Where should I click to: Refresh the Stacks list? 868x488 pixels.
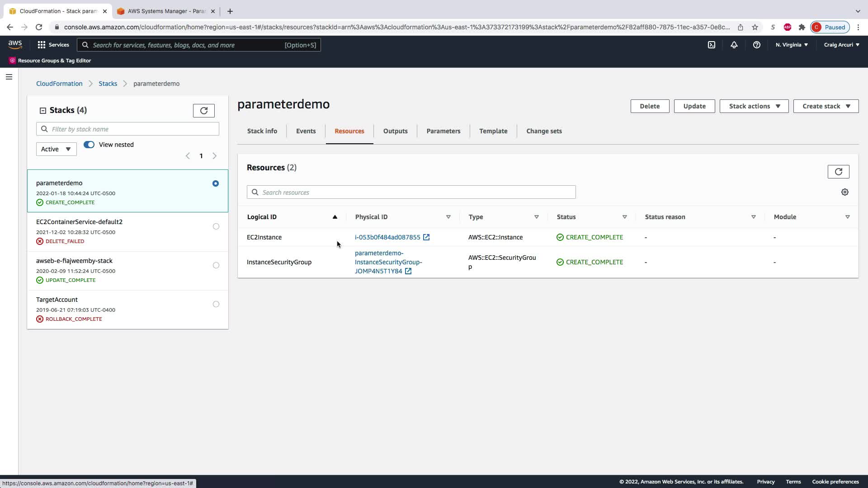coord(203,111)
